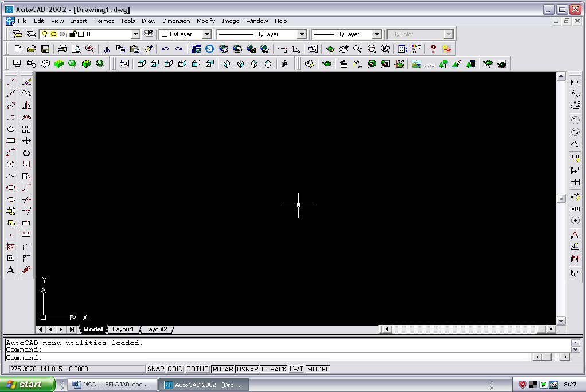Viewport: 586px width, 392px height.
Task: Choose the Trim modify tool
Action: 26,199
